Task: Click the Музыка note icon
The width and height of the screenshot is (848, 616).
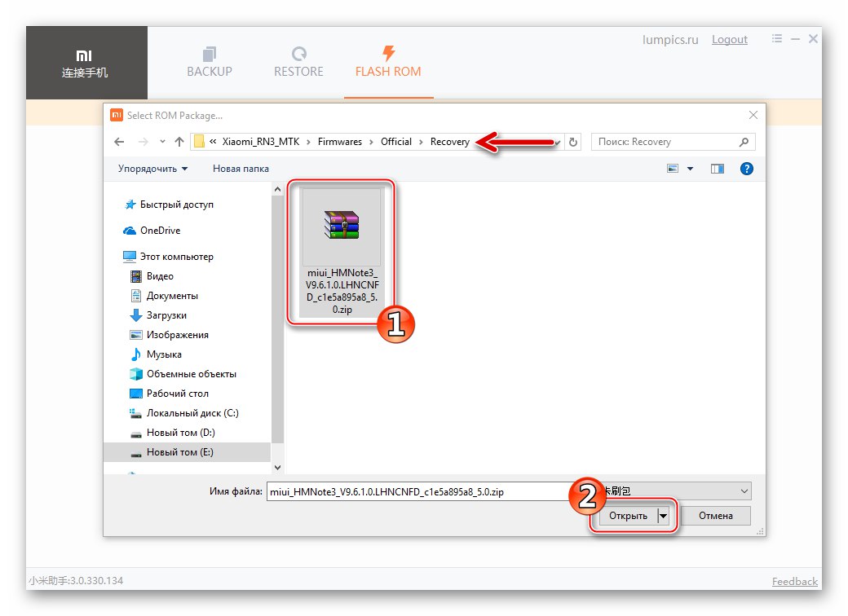Action: click(x=136, y=354)
